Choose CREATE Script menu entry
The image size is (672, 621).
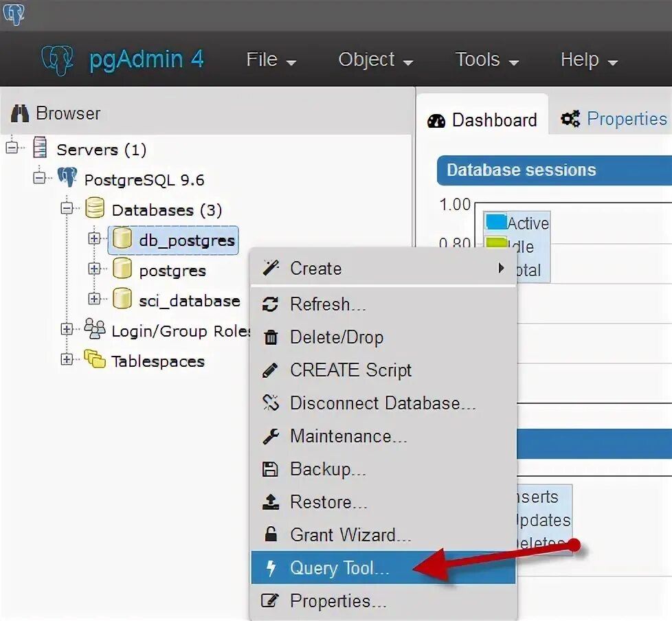(x=383, y=370)
